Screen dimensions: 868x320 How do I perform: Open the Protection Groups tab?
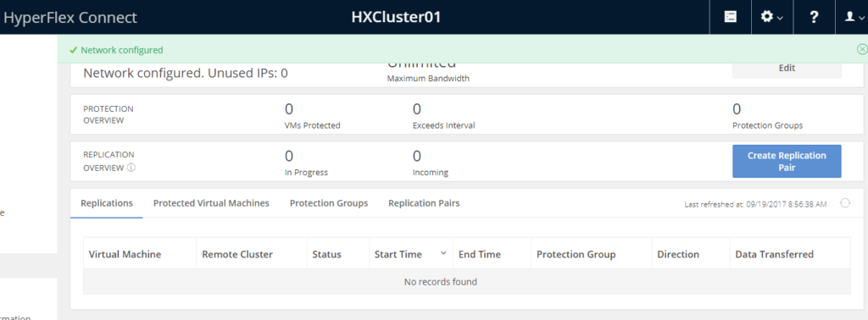[329, 203]
